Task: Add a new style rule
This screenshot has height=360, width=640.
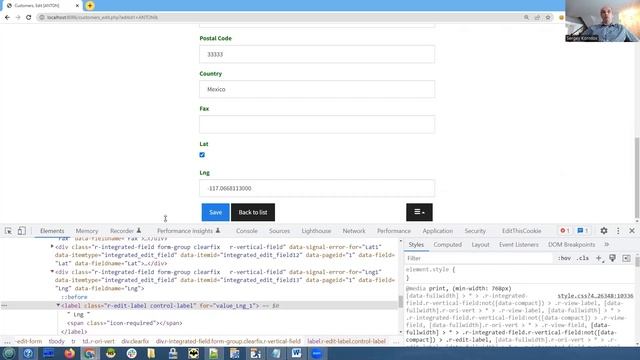Action: tap(599, 258)
